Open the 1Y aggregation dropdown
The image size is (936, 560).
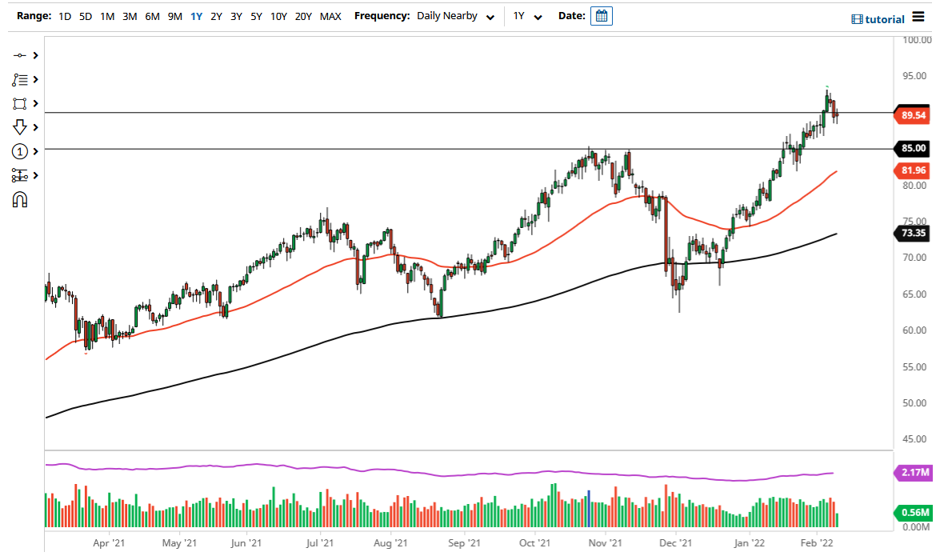pyautogui.click(x=525, y=15)
